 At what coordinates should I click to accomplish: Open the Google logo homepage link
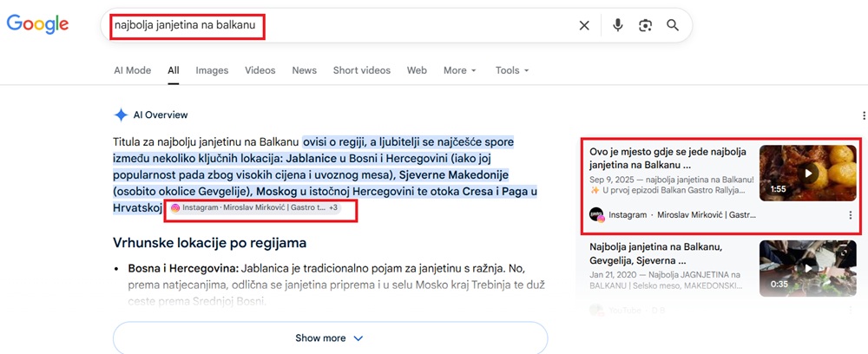37,23
